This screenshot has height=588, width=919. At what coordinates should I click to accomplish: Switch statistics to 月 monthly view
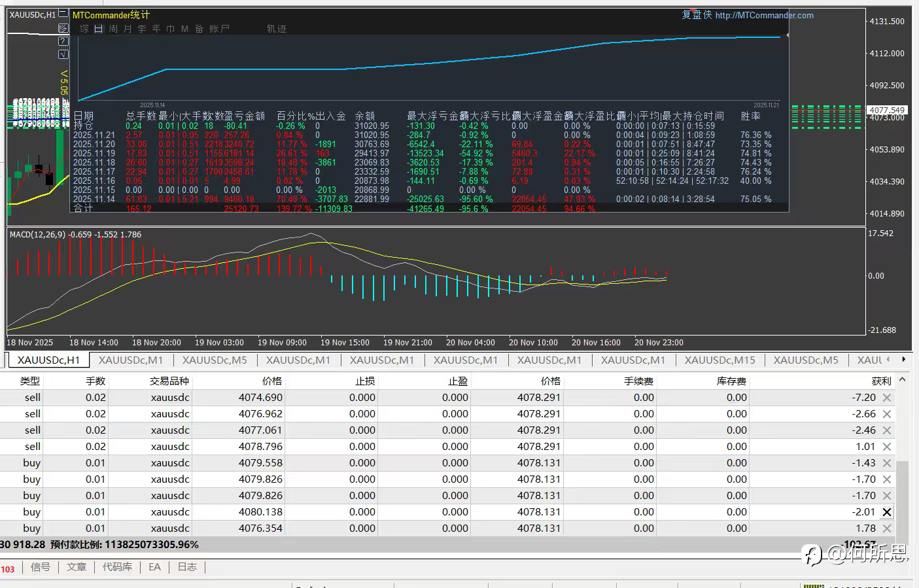pos(128,29)
